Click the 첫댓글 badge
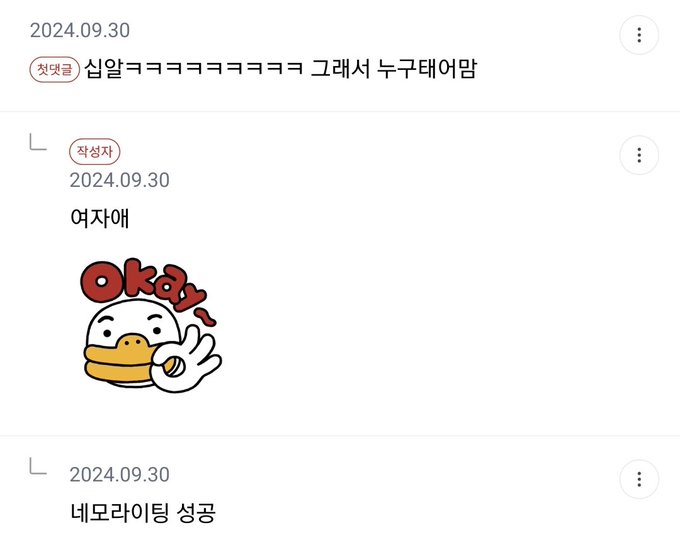The image size is (680, 545). (55, 69)
